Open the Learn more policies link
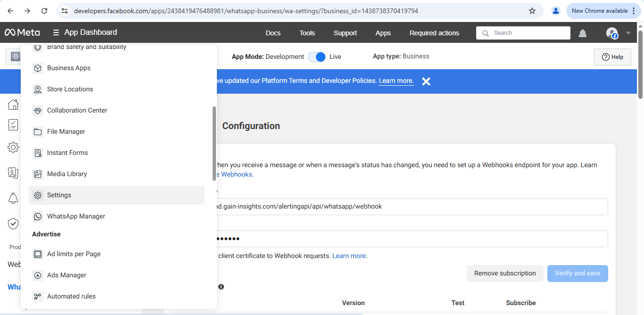This screenshot has height=315, width=644. point(396,81)
